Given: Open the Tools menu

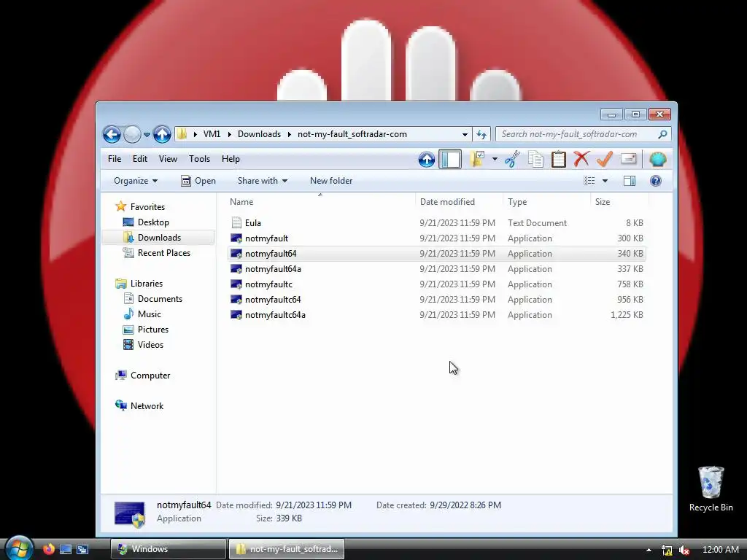Looking at the screenshot, I should 199,159.
